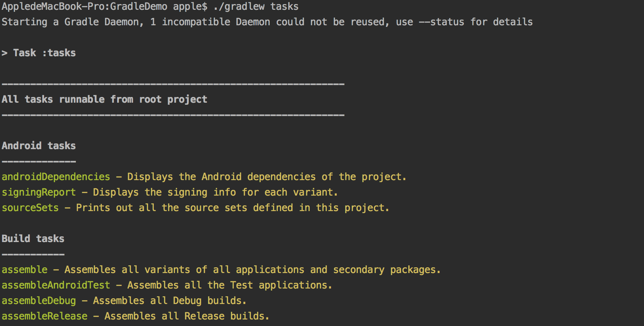Click the assembleDebug task name
Viewport: 644px width, 326px height.
[x=39, y=301]
